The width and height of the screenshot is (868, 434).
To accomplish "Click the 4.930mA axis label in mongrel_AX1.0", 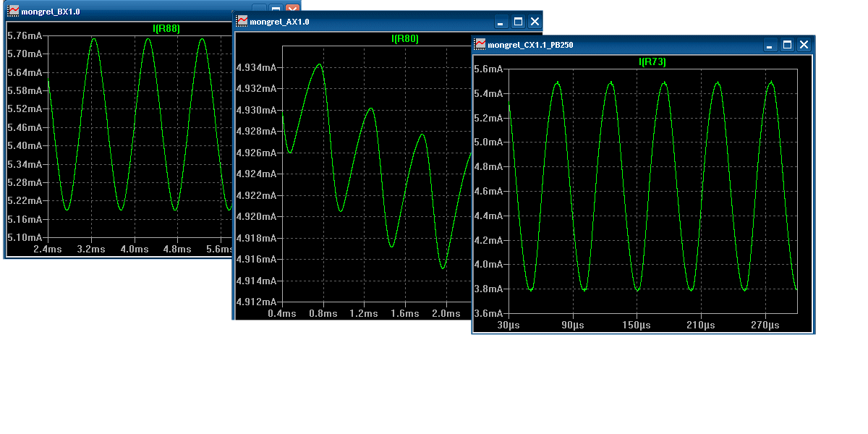I will click(x=256, y=110).
